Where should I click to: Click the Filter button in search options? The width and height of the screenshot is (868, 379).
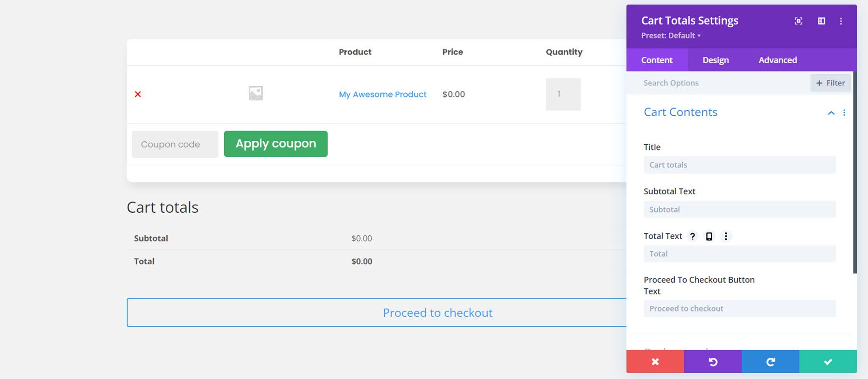830,83
